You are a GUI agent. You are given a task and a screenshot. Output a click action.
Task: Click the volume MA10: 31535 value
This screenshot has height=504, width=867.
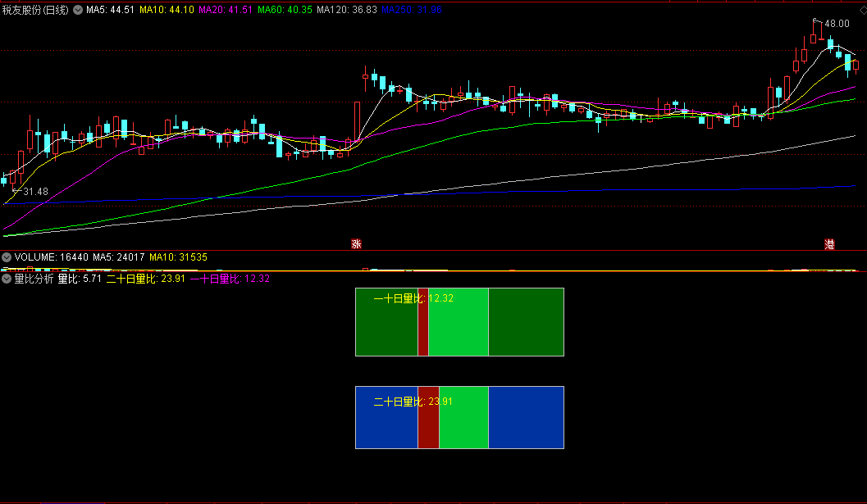(179, 257)
